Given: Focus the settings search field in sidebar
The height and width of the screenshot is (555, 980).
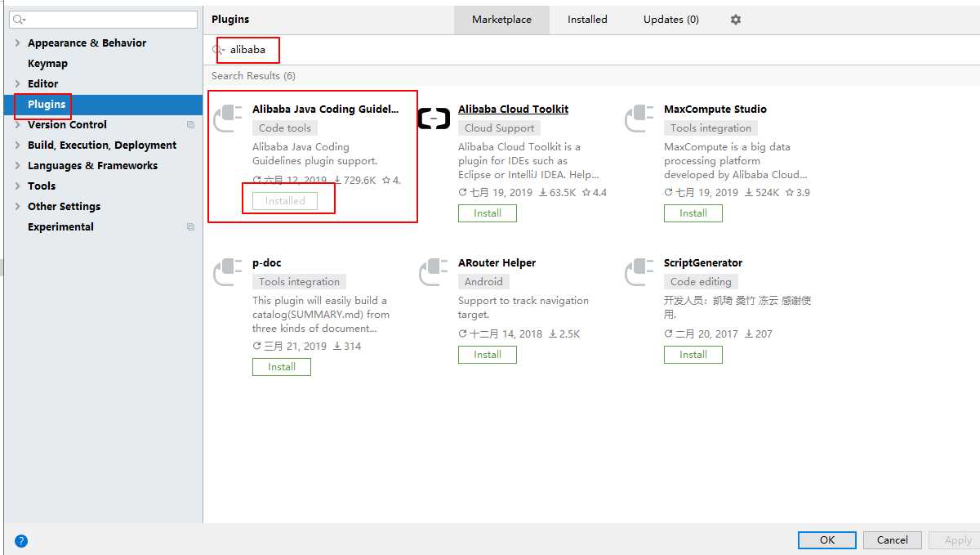Looking at the screenshot, I should [x=104, y=20].
